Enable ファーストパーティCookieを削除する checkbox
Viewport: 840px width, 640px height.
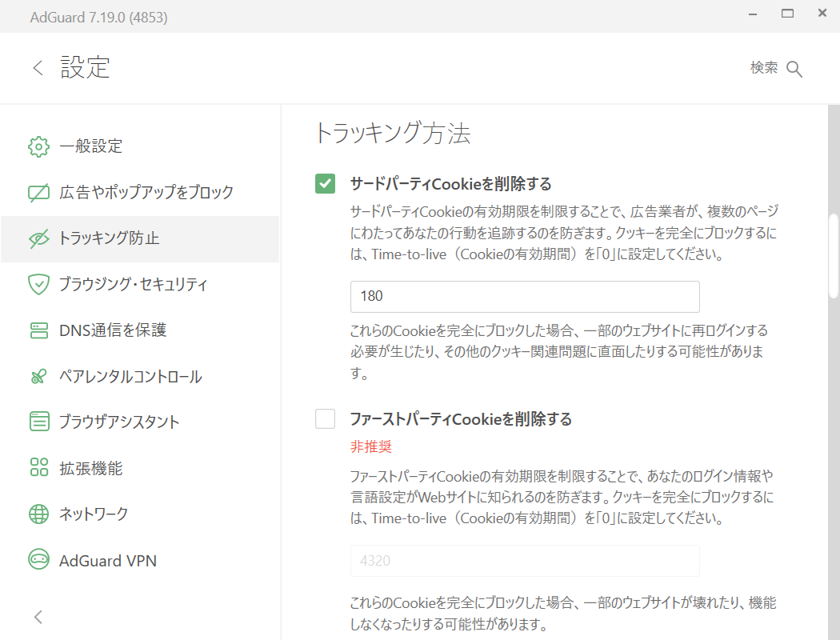pos(325,418)
